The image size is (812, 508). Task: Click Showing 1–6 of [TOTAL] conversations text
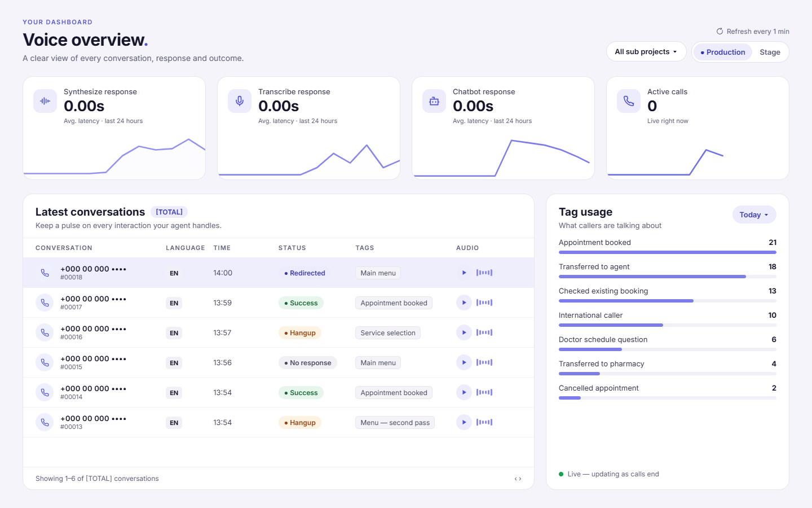tap(97, 479)
